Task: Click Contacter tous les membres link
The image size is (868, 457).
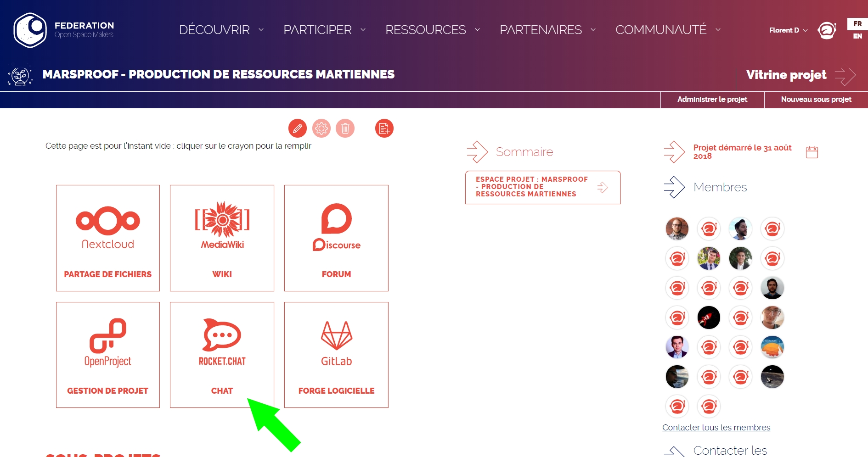Action: pos(716,428)
